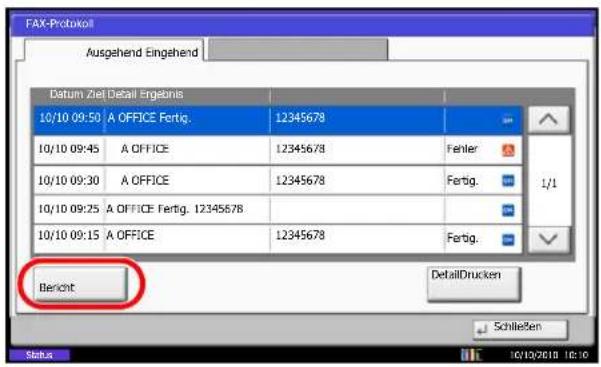Click Fertig. result in 09:30 row
Viewport: 601px width, 367px height.
463,180
